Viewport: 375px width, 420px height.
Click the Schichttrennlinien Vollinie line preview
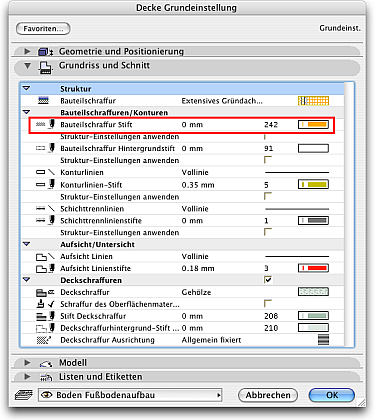297,209
